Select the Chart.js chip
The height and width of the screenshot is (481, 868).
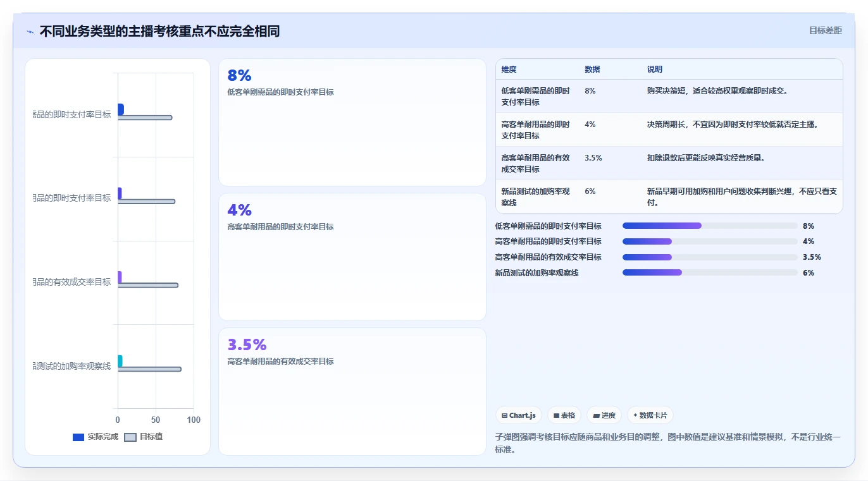point(519,415)
